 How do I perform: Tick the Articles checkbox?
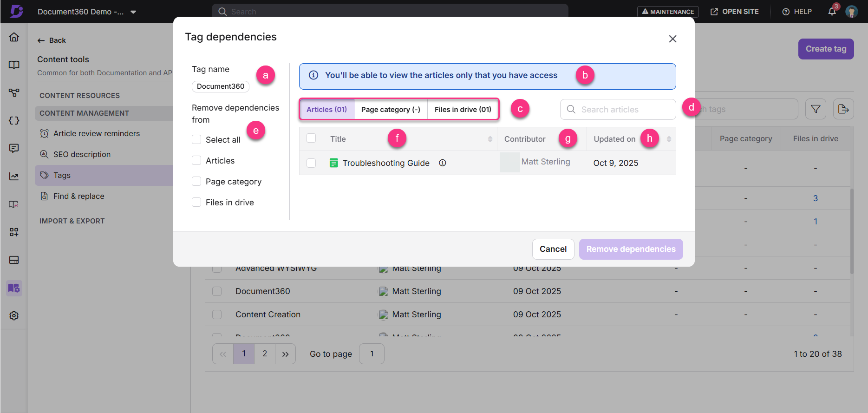[196, 160]
